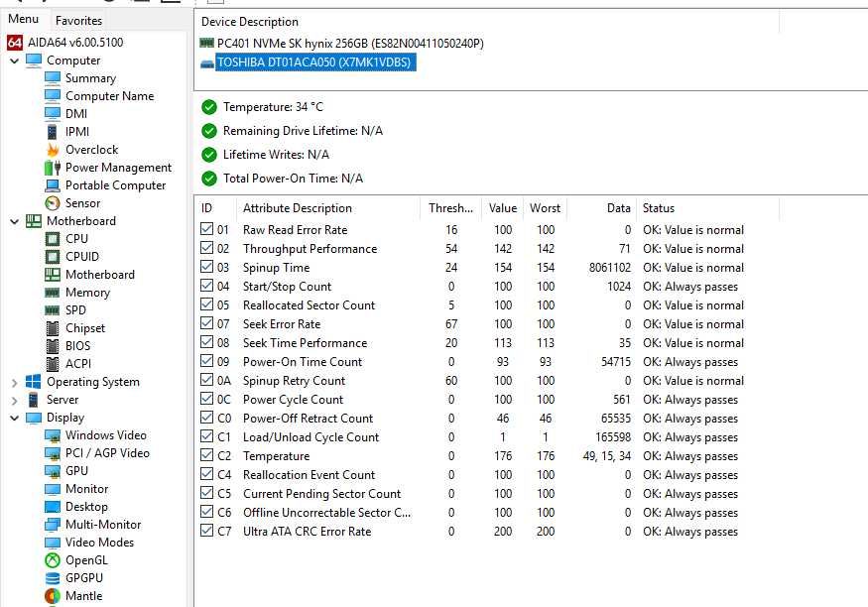The width and height of the screenshot is (868, 607).
Task: Click the AIDA64 v6.00.5100 root icon
Action: pos(15,42)
